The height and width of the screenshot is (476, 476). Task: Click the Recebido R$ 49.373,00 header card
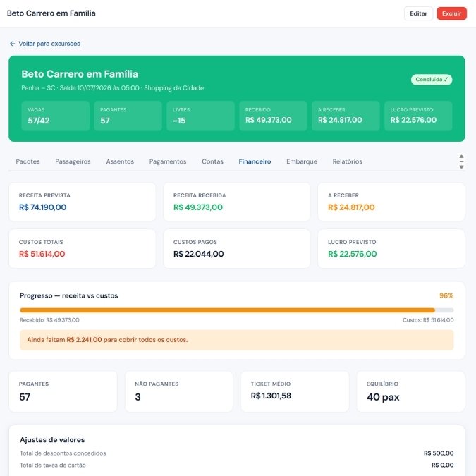coord(273,116)
